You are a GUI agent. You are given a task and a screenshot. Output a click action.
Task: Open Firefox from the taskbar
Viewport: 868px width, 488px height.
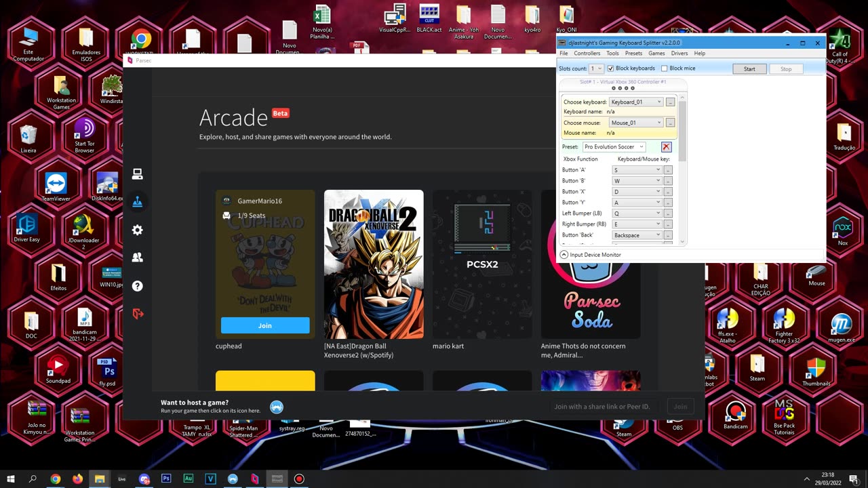pyautogui.click(x=77, y=479)
